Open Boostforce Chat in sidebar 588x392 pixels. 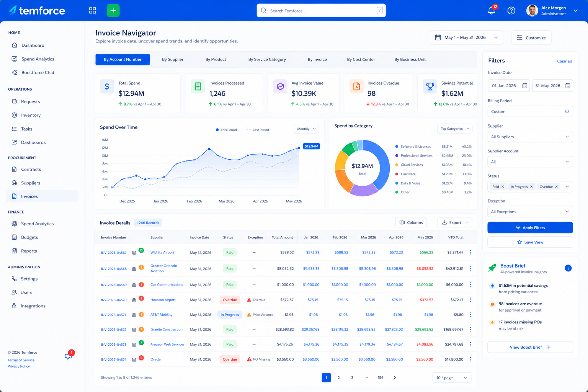(38, 72)
